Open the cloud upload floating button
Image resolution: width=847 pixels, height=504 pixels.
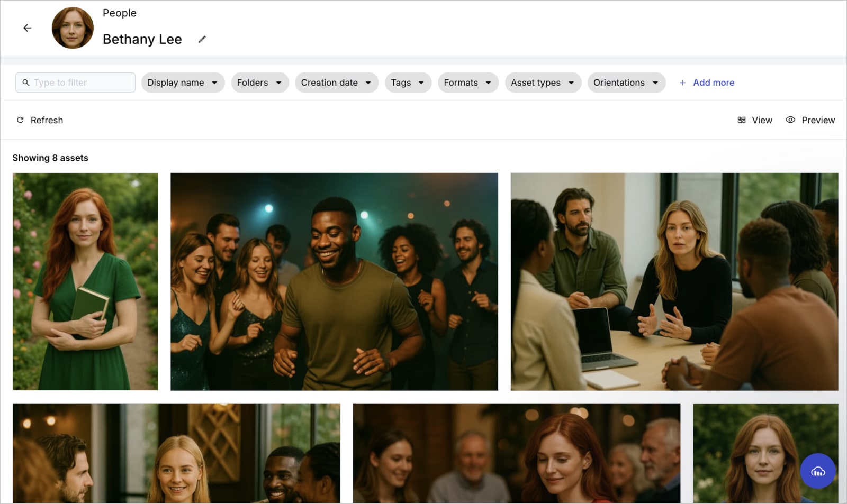pos(818,471)
